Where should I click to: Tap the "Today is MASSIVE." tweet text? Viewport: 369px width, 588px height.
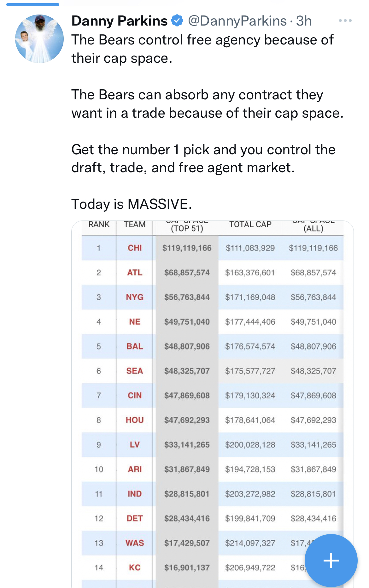(x=132, y=204)
